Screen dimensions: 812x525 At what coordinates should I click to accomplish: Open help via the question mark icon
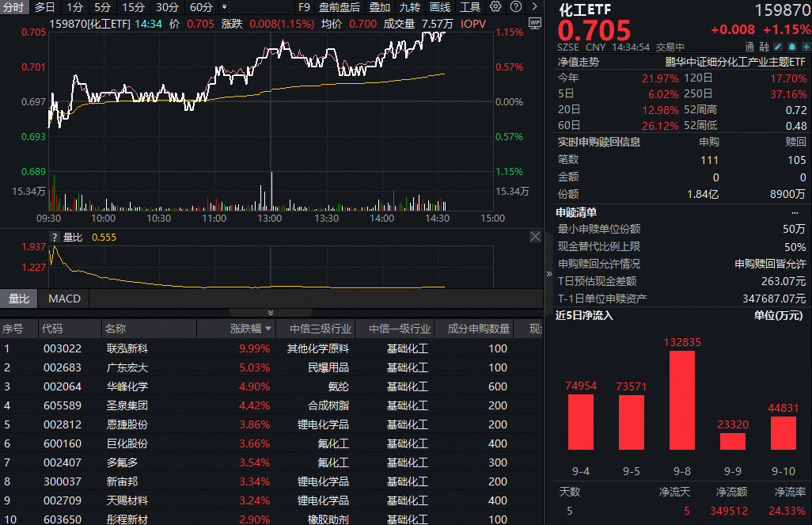[516, 6]
